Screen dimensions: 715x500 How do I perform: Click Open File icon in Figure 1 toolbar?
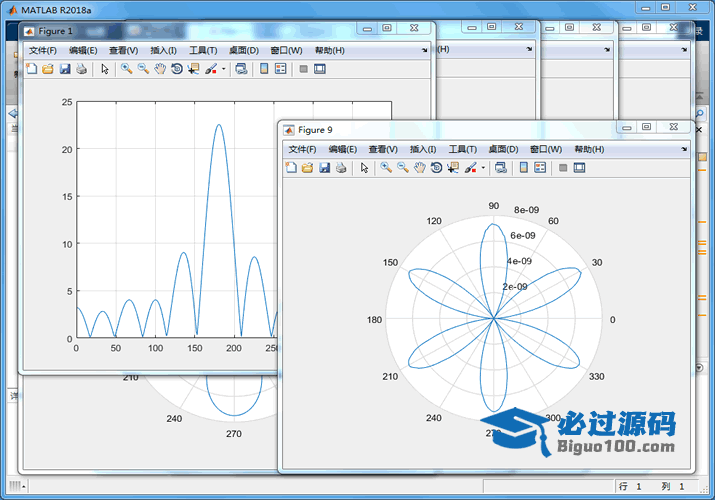tap(48, 69)
